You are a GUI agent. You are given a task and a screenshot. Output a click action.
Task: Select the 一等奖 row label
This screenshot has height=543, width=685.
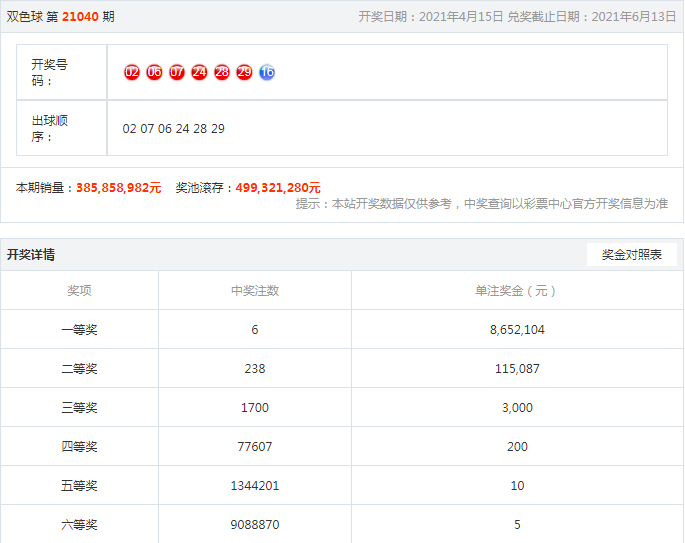79,330
